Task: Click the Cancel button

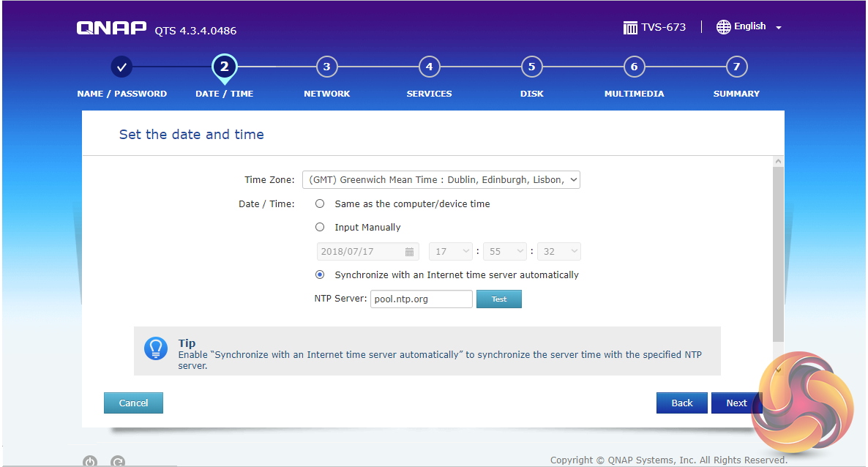Action: coord(133,403)
